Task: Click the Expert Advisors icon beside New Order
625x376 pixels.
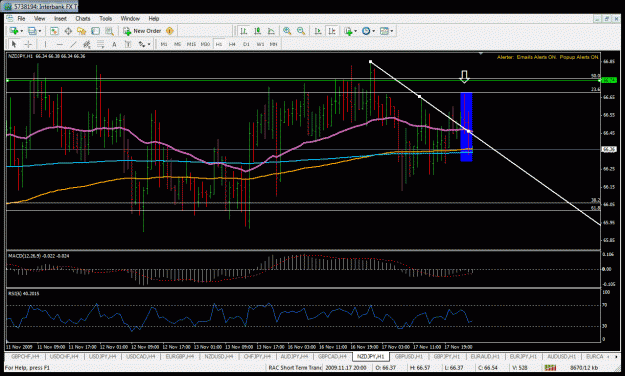Action: (x=169, y=31)
